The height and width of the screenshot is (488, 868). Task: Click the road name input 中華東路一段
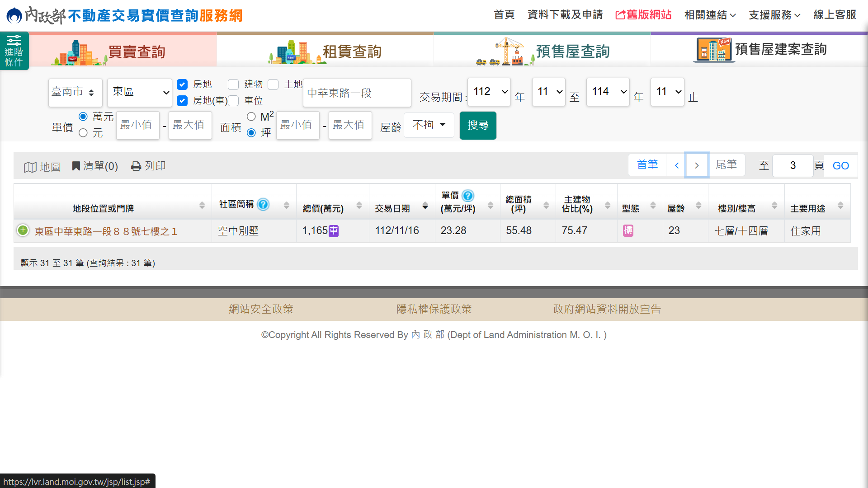tap(357, 93)
